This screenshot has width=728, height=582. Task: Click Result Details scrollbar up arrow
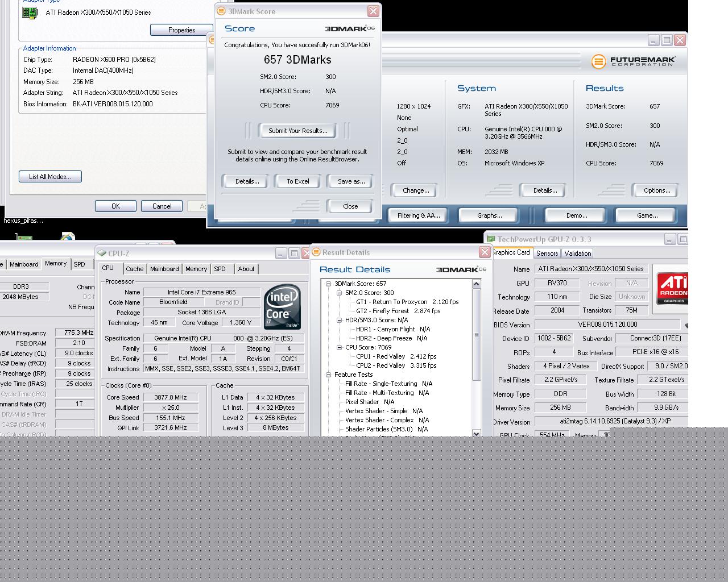coord(476,284)
